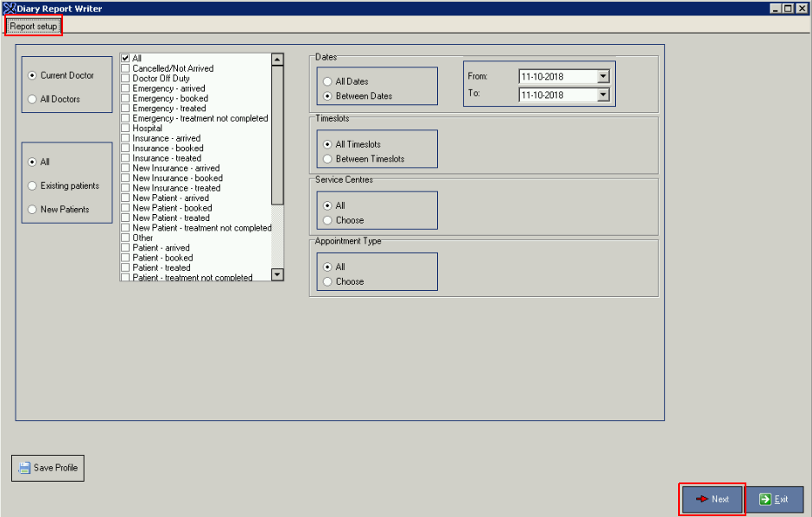Switch to the Report setup tab
Viewport: 812px width, 517px height.
click(x=34, y=27)
